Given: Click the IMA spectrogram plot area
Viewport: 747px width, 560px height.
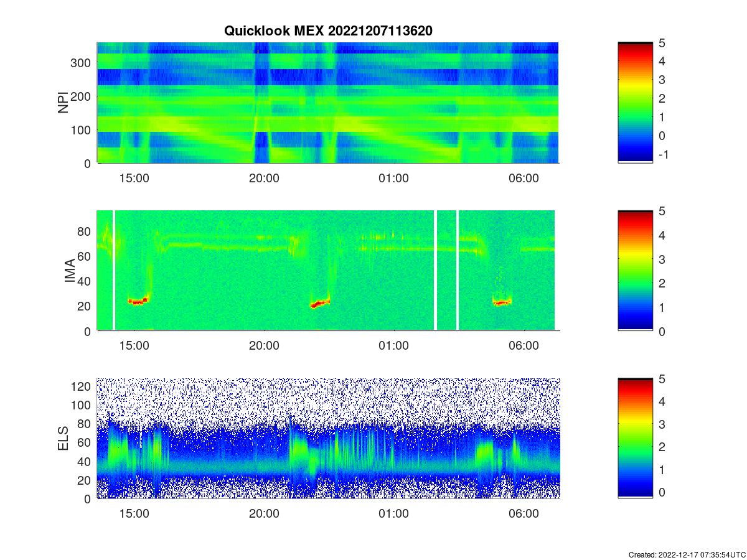Looking at the screenshot, I should [327, 271].
